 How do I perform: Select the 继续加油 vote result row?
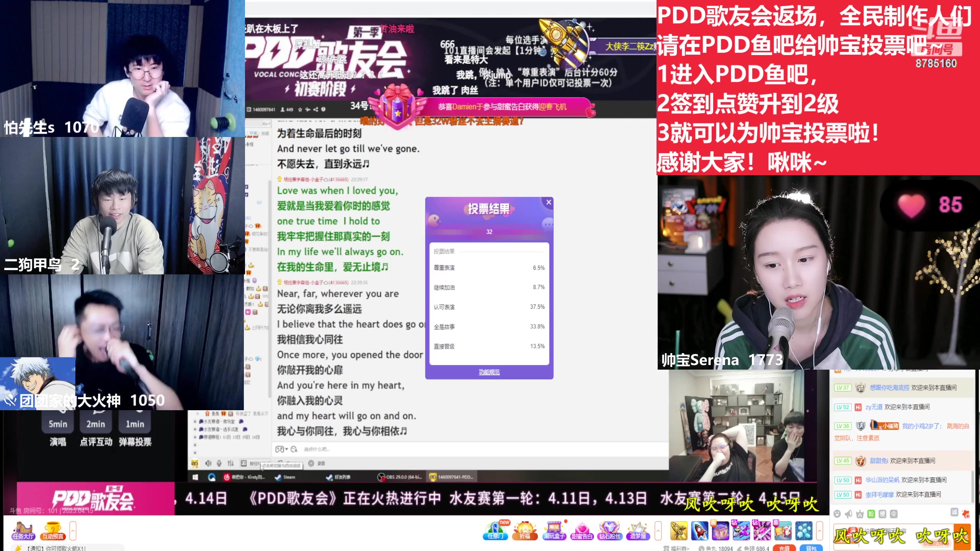point(489,287)
